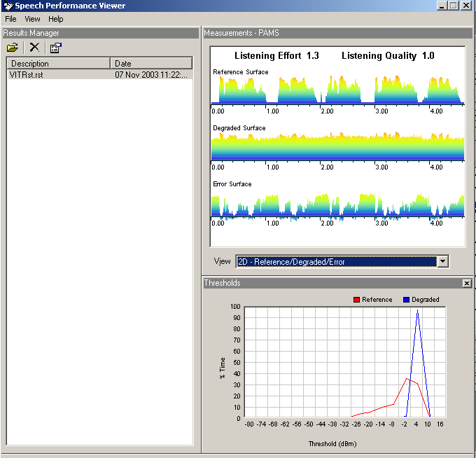Click the 07 Nov 2003 date cell
The width and height of the screenshot is (476, 458).
click(x=151, y=75)
